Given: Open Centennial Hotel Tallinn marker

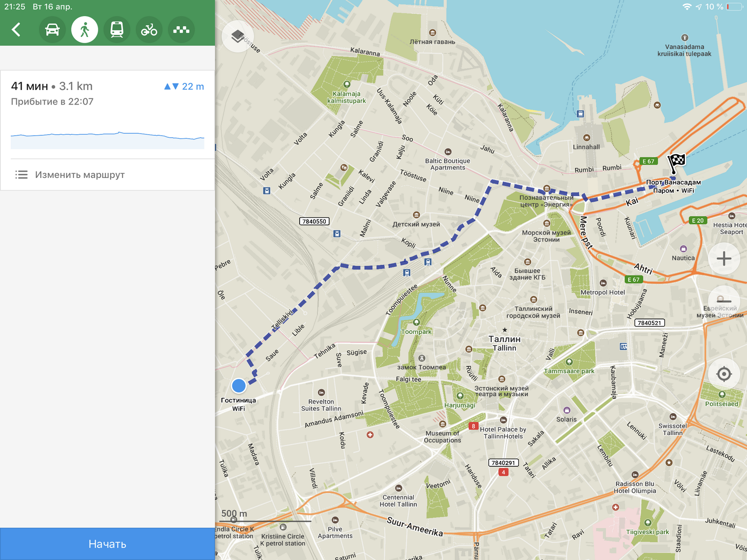Looking at the screenshot, I should click(x=398, y=488).
